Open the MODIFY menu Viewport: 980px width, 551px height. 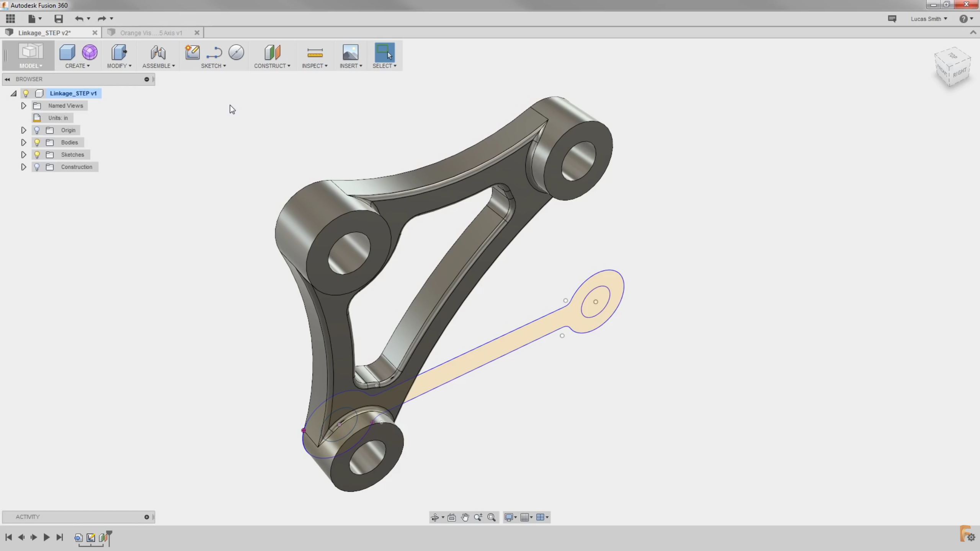[x=119, y=66]
